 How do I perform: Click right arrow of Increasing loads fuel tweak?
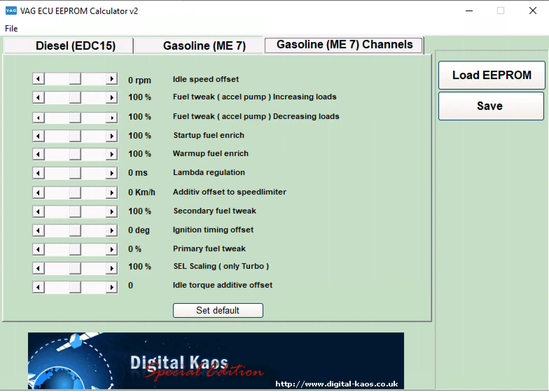[x=111, y=97]
